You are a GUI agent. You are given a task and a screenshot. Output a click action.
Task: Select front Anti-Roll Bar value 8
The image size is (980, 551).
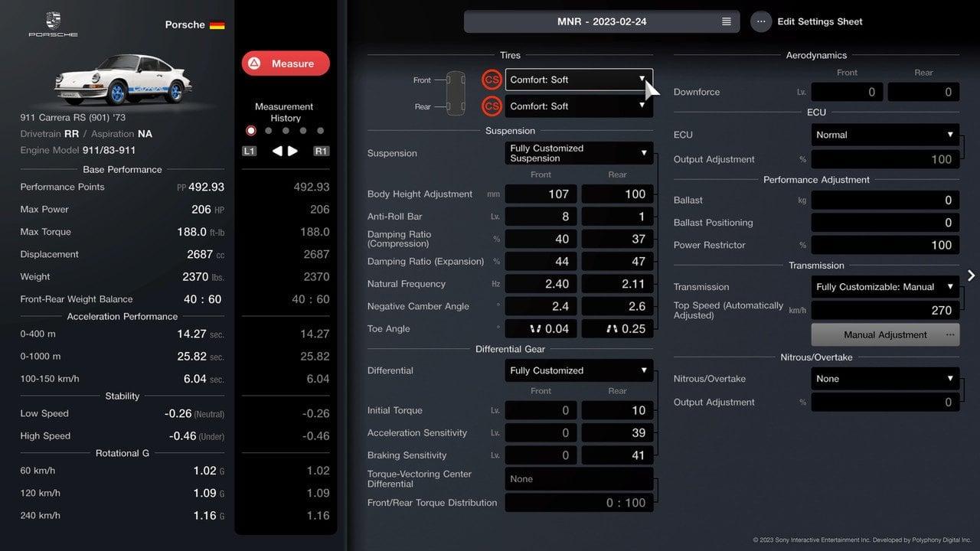pyautogui.click(x=541, y=217)
